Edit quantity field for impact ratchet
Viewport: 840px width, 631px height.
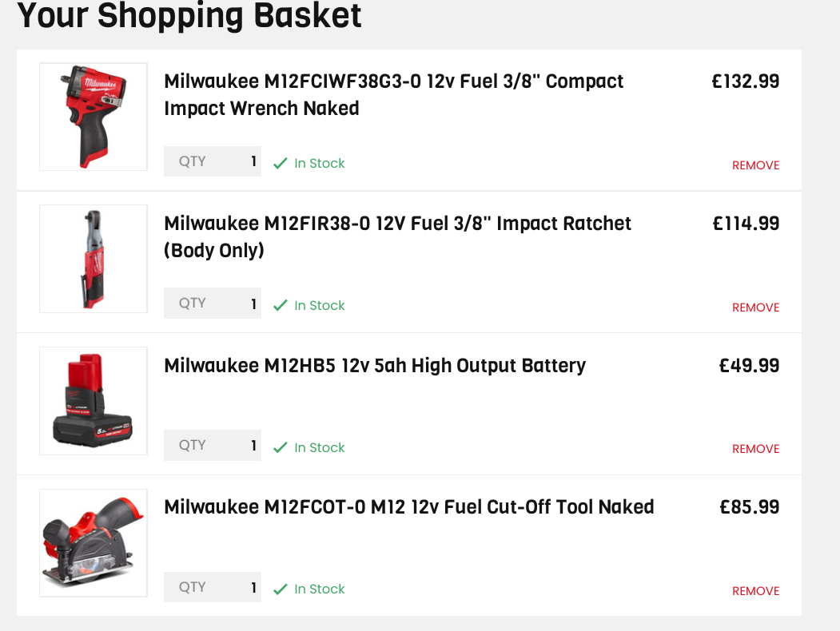(213, 304)
